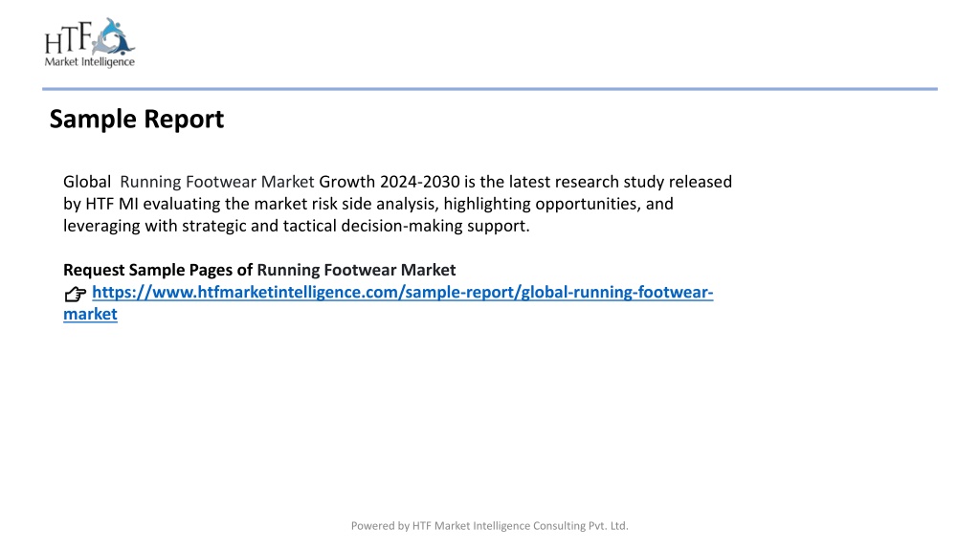
Task: Click the bold "Request Sample Pages of" text
Action: click(158, 270)
